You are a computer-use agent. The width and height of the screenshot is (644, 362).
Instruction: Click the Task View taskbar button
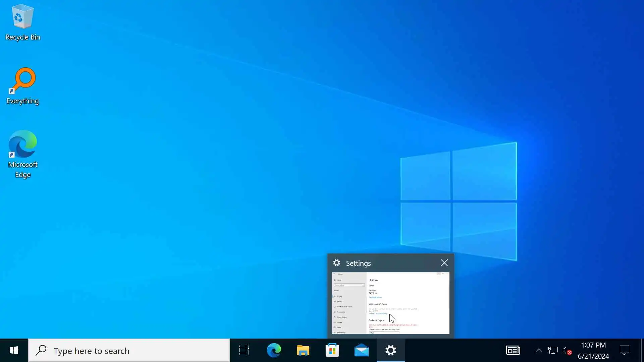pyautogui.click(x=244, y=350)
